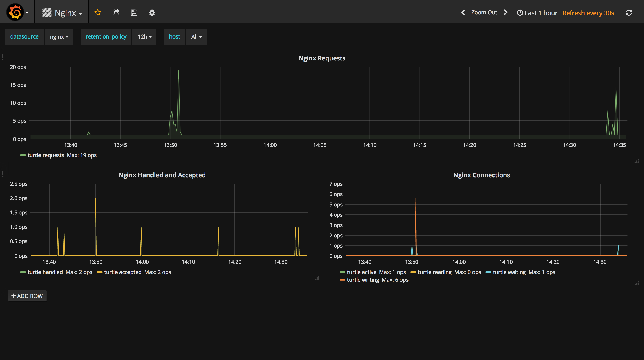644x360 pixels.
Task: Toggle turtle requests series in legend
Action: point(46,155)
